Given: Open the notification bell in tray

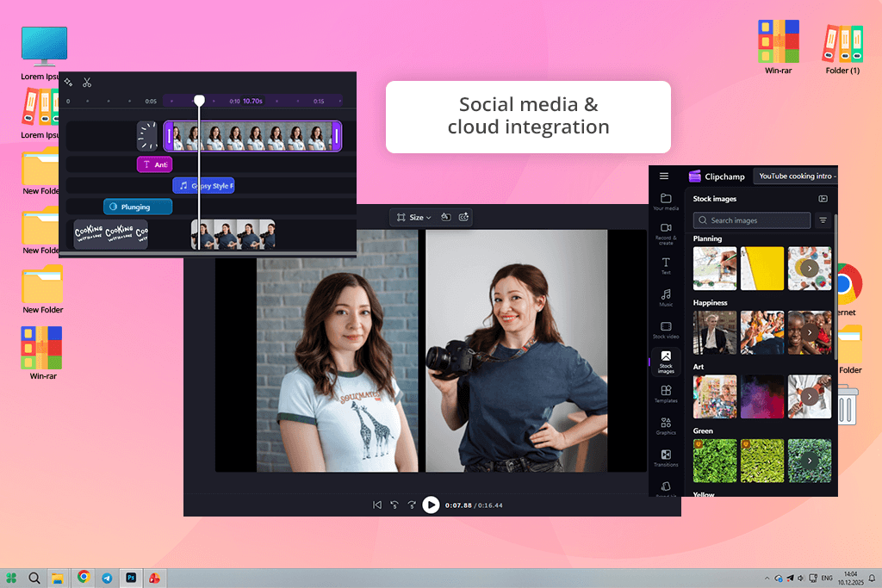Looking at the screenshot, I should (872, 578).
